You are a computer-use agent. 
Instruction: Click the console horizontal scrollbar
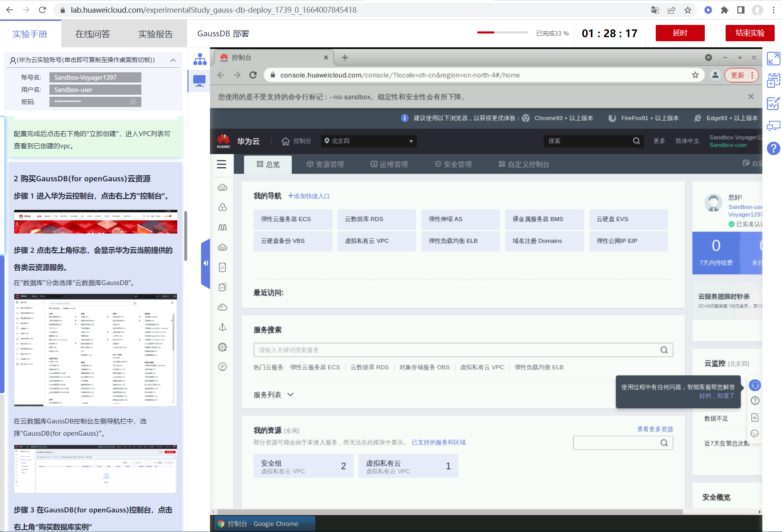449,512
